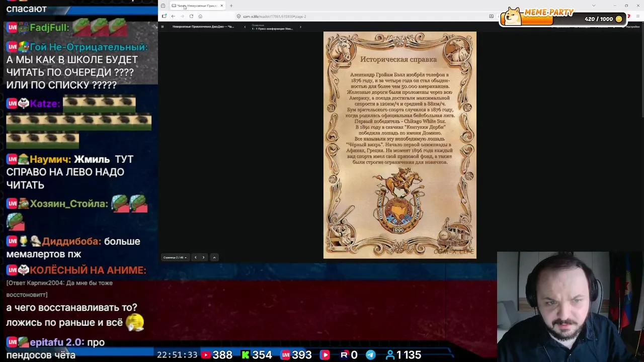This screenshot has height=362, width=644.
Task: Select chat username 'Хозяин_Стойла'
Action: pyautogui.click(x=69, y=204)
